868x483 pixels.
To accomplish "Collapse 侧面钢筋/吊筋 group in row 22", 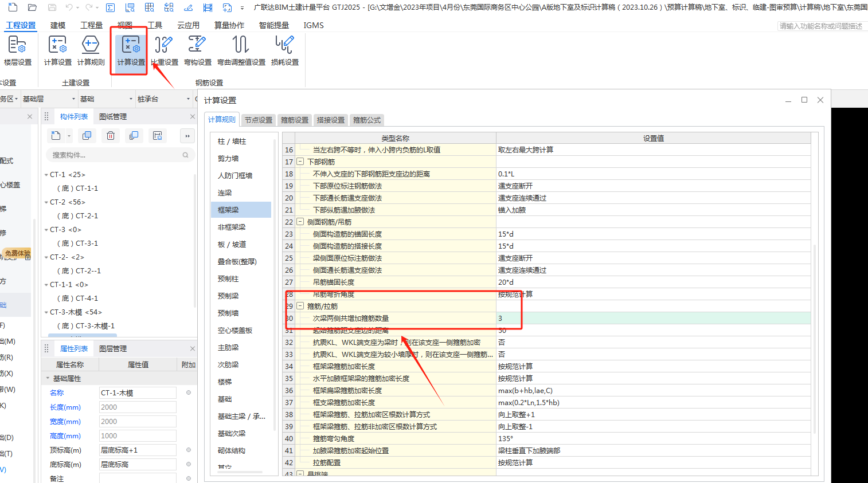I will pyautogui.click(x=300, y=222).
